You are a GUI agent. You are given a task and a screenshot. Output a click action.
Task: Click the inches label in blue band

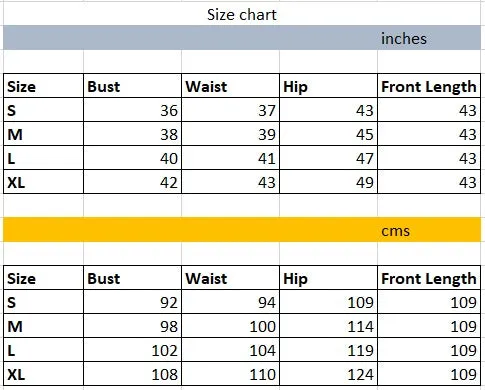(x=404, y=38)
